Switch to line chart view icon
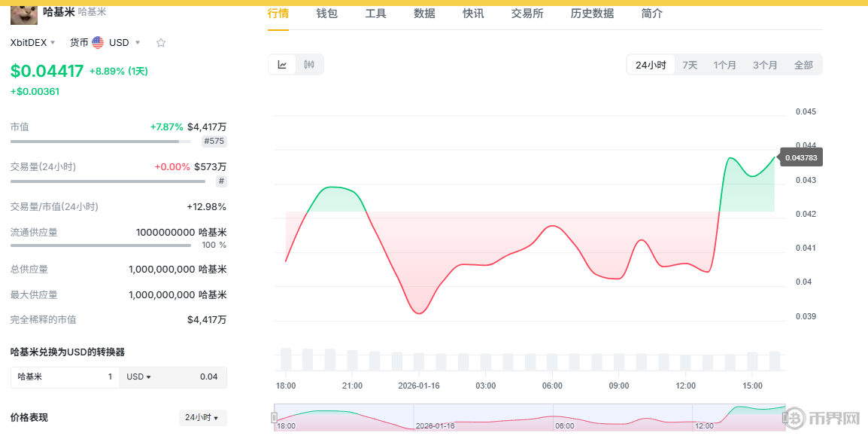868x439 pixels. point(282,65)
